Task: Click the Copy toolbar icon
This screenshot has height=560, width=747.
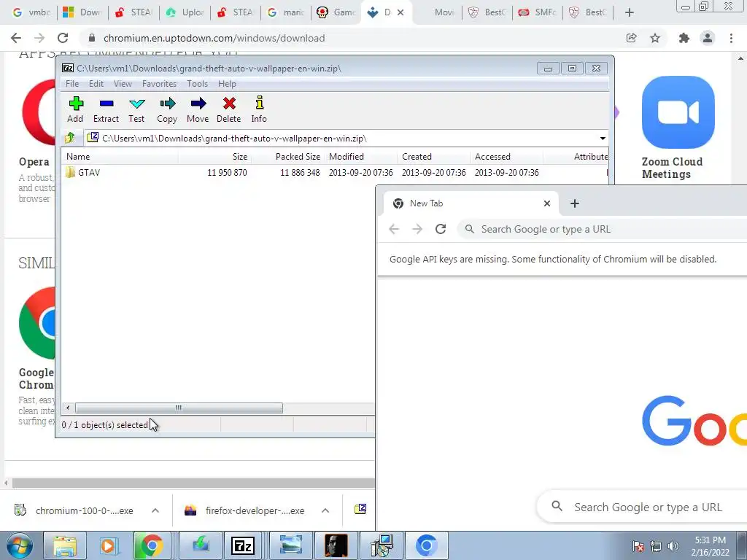Action: coord(167,109)
